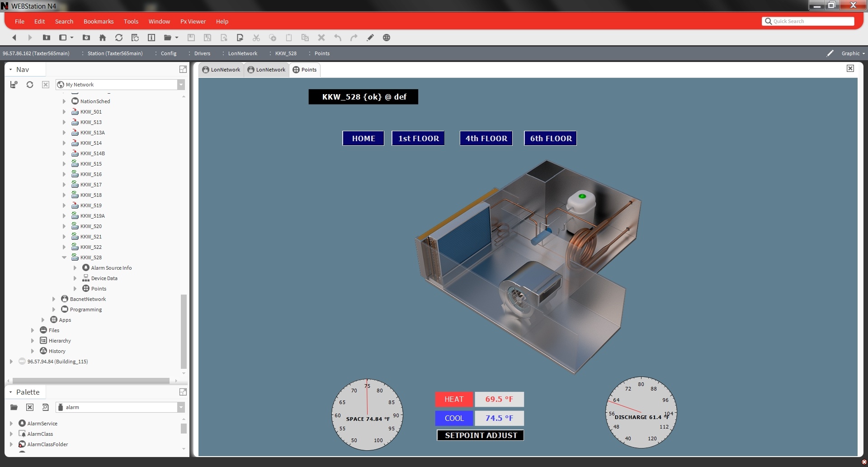
Task: Maximize the Nav side bar panel
Action: [183, 69]
